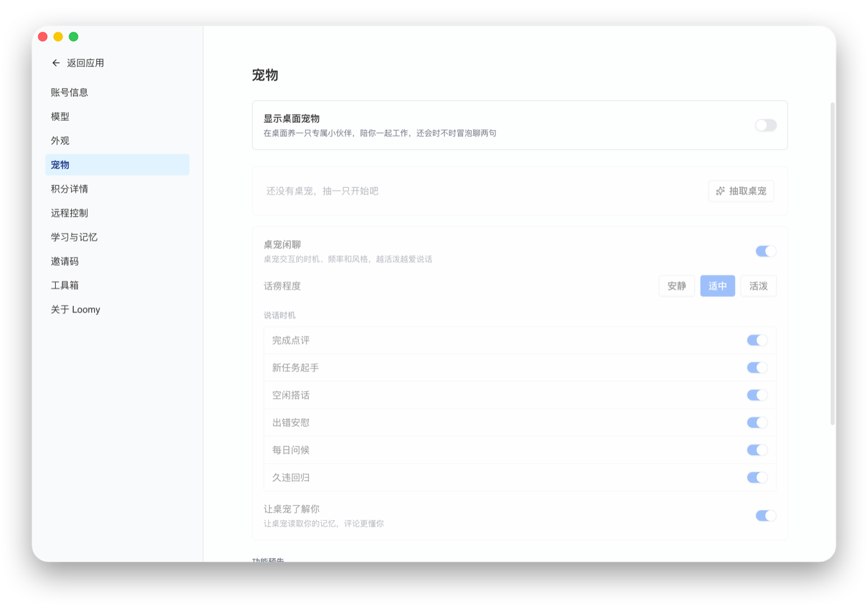868x612 pixels.
Task: Select 宠物 in the sidebar
Action: point(117,165)
